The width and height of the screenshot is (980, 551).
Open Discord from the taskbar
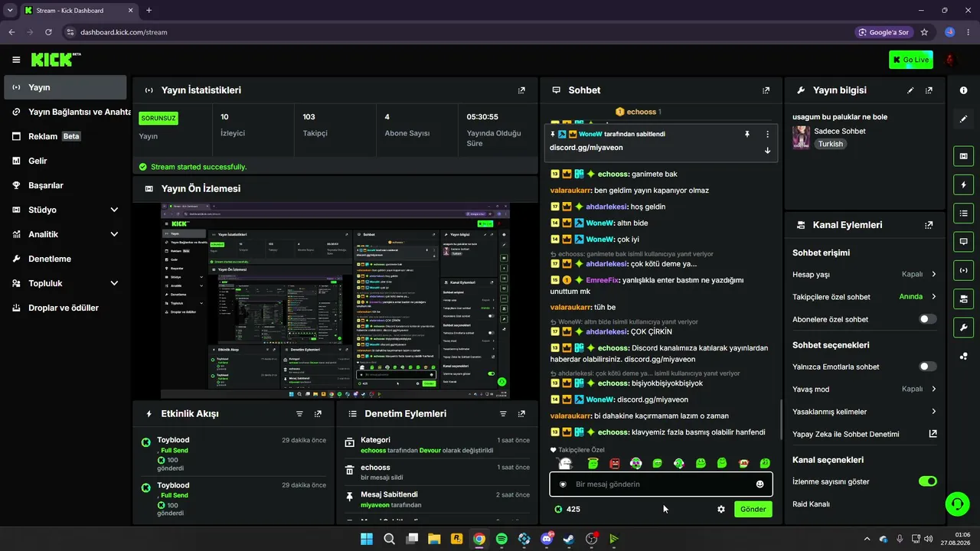(547, 539)
